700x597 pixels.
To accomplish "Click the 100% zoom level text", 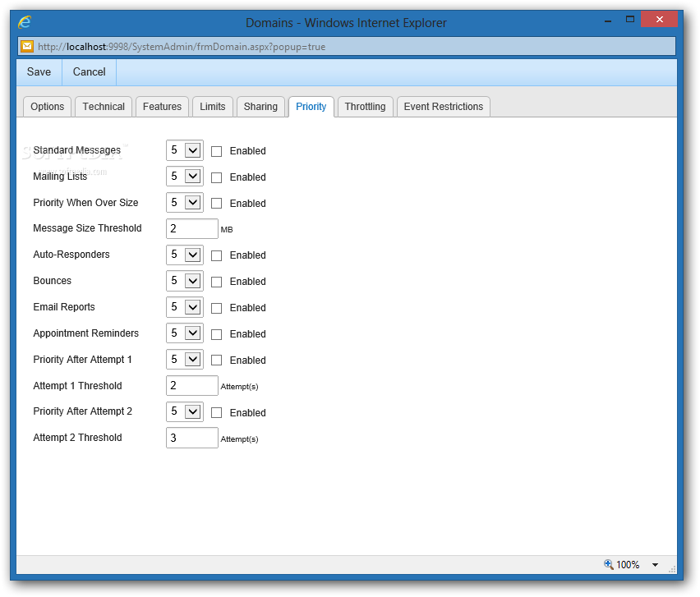I will click(x=628, y=565).
